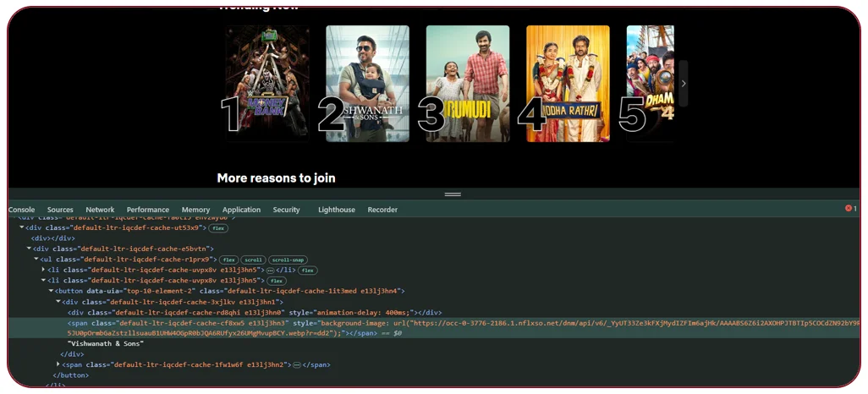
Task: Open the Money in the Bank poster ranked 1
Action: click(267, 84)
